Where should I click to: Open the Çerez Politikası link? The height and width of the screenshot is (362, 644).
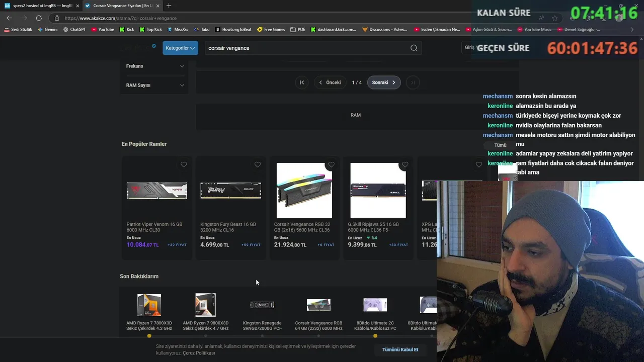[x=199, y=353]
